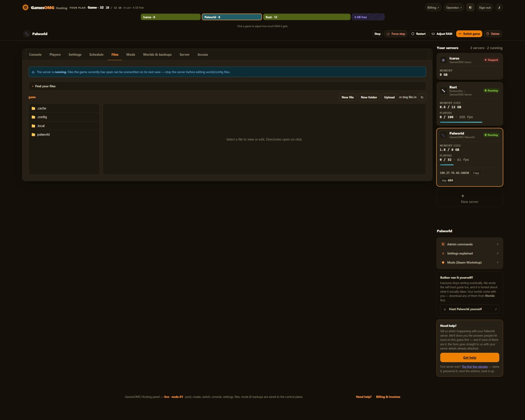The height and width of the screenshot is (420, 525).
Task: Open the Settings tab
Action: pyautogui.click(x=75, y=55)
